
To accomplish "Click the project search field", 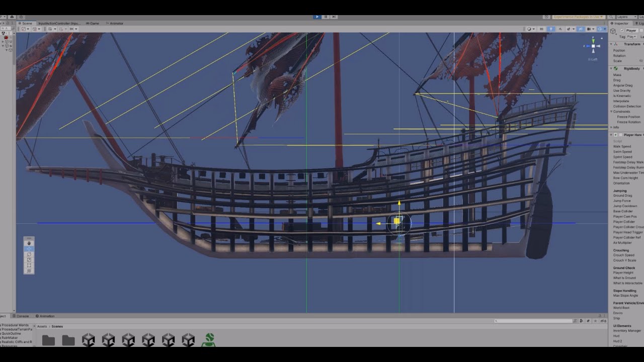I will click(534, 321).
